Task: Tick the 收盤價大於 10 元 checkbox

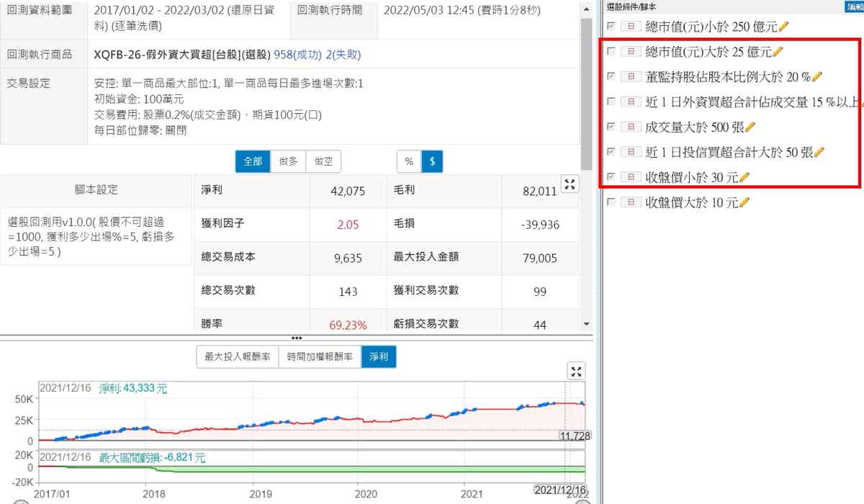Action: (x=611, y=202)
